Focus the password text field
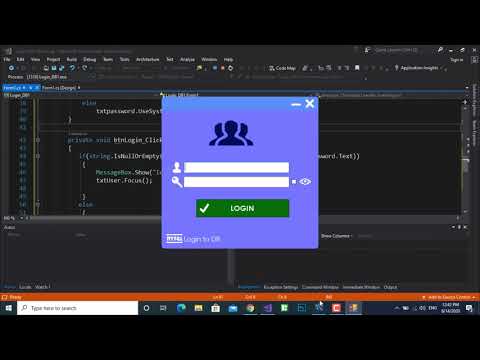Screen dimensions: 480x360 point(236,182)
